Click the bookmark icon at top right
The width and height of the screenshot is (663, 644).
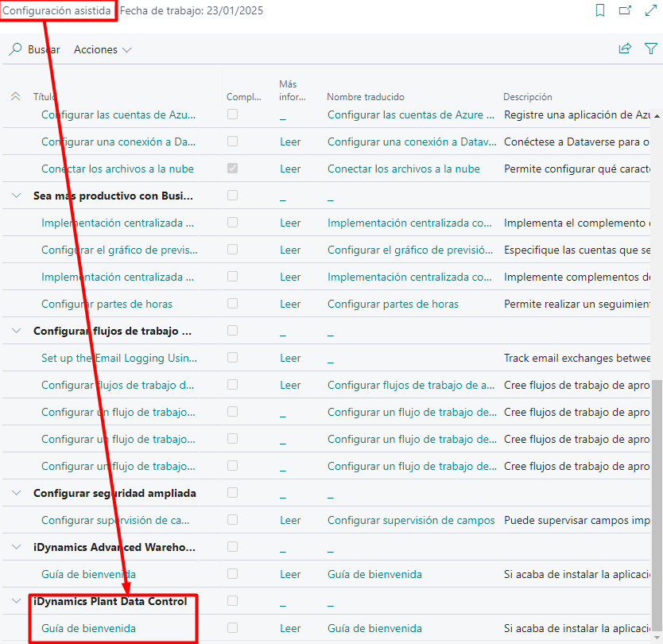click(600, 10)
